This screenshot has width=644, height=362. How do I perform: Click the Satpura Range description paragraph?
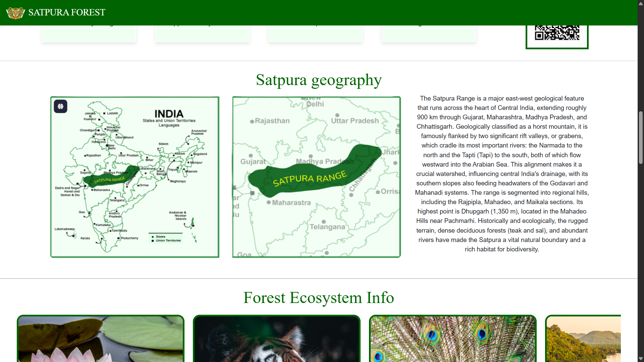click(502, 174)
